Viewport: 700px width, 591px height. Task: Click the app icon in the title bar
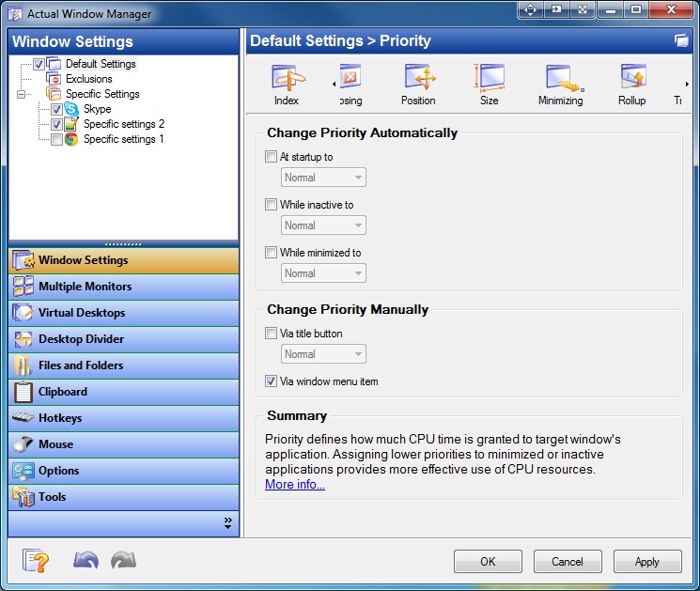click(x=15, y=14)
